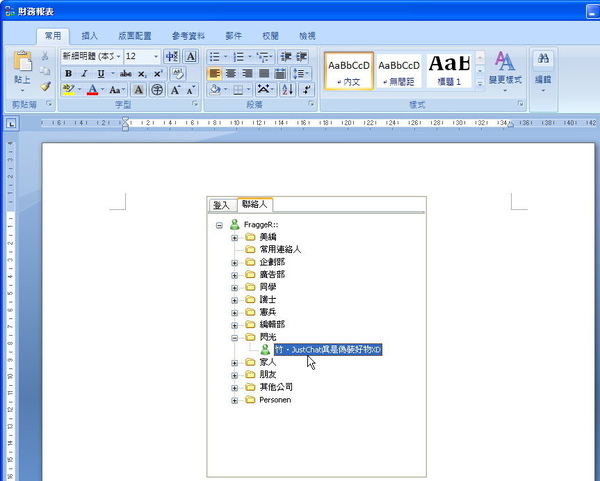Expand the 美編 folder
This screenshot has width=600, height=481.
(x=235, y=238)
